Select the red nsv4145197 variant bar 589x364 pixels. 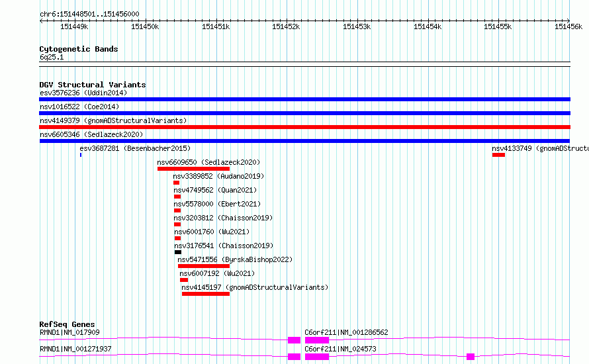pos(205,294)
